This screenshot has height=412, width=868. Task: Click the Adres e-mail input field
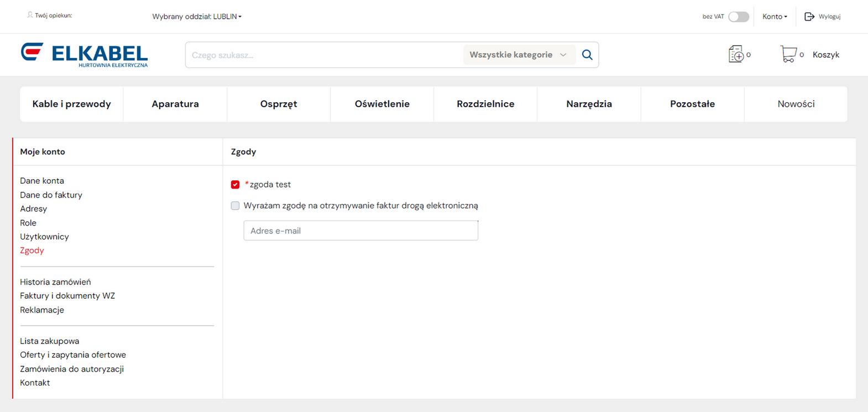(x=360, y=231)
